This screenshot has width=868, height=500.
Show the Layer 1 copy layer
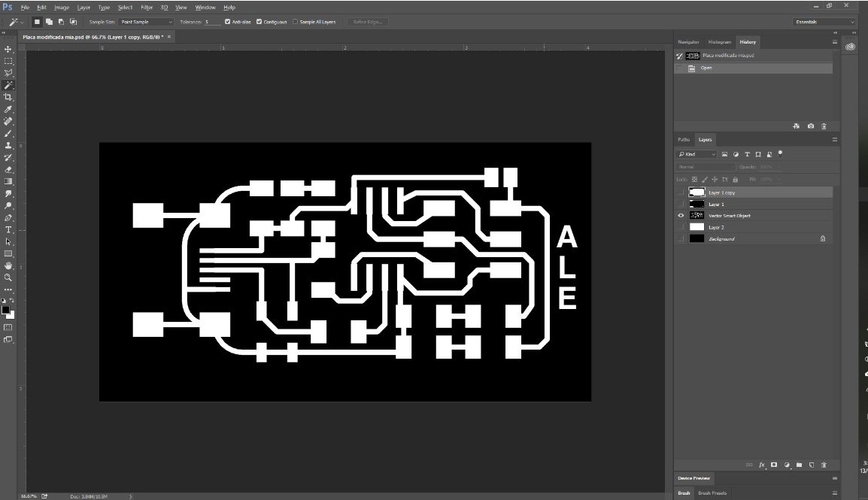tap(681, 192)
